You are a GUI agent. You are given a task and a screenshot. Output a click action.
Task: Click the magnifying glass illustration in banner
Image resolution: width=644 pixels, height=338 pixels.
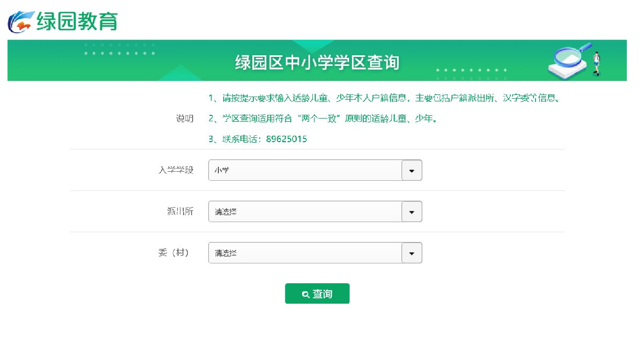tap(569, 60)
